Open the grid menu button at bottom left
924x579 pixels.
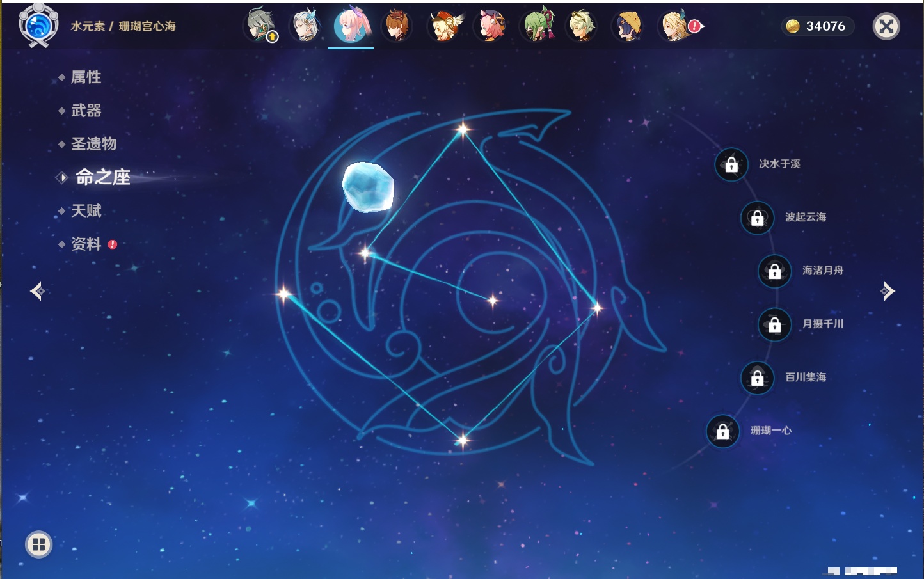(x=38, y=544)
